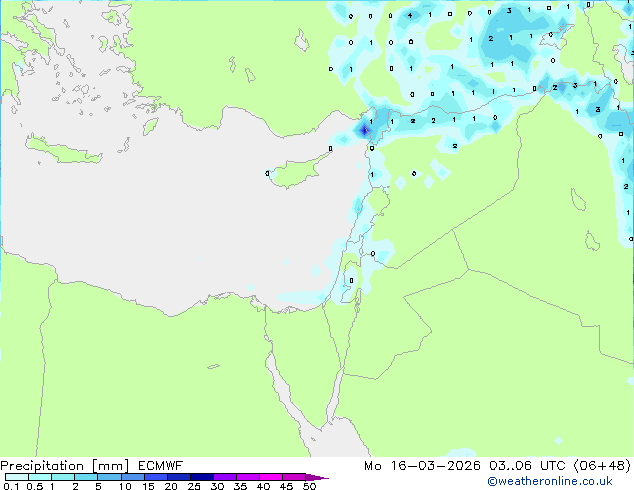Pick the 15–20 mm legend color box
The height and width of the screenshot is (490, 634).
click(x=156, y=477)
